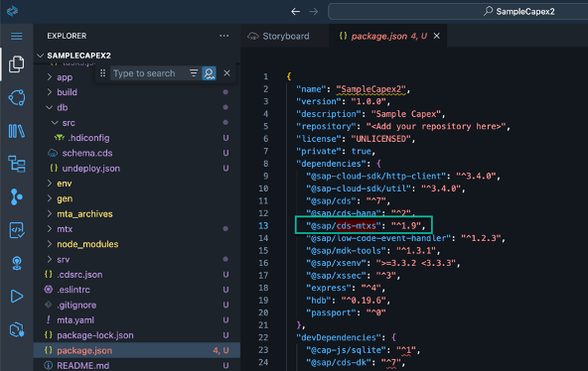Click the "@sap/cds-mtxs" dependency text
The width and height of the screenshot is (588, 371).
coord(343,226)
